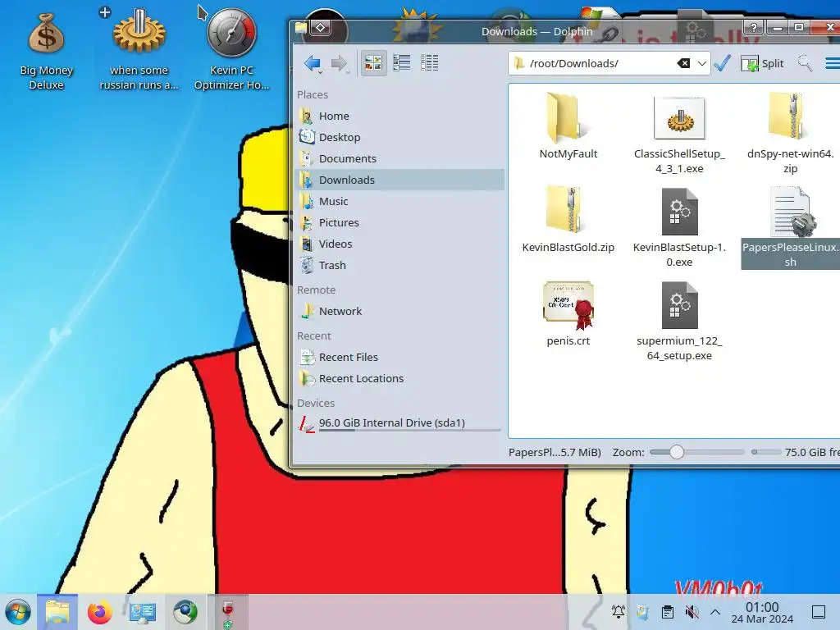Select Downloads in the Places panel
This screenshot has height=630, width=840.
400,180
